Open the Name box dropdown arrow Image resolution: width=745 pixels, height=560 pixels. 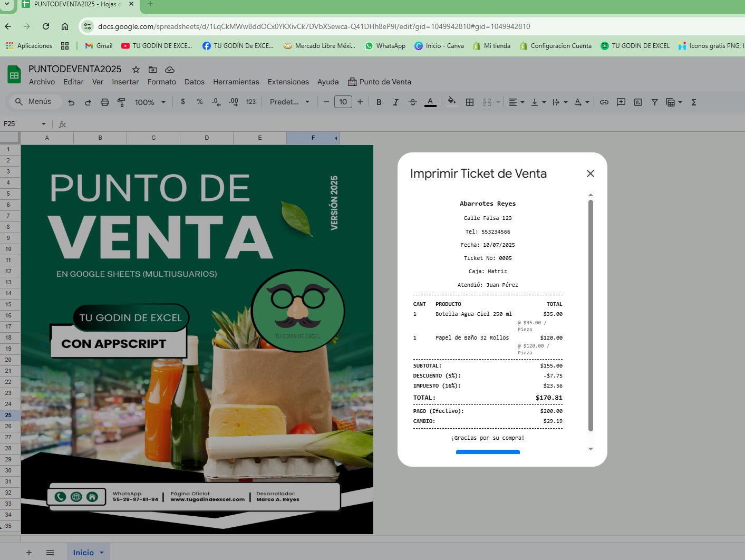(43, 124)
